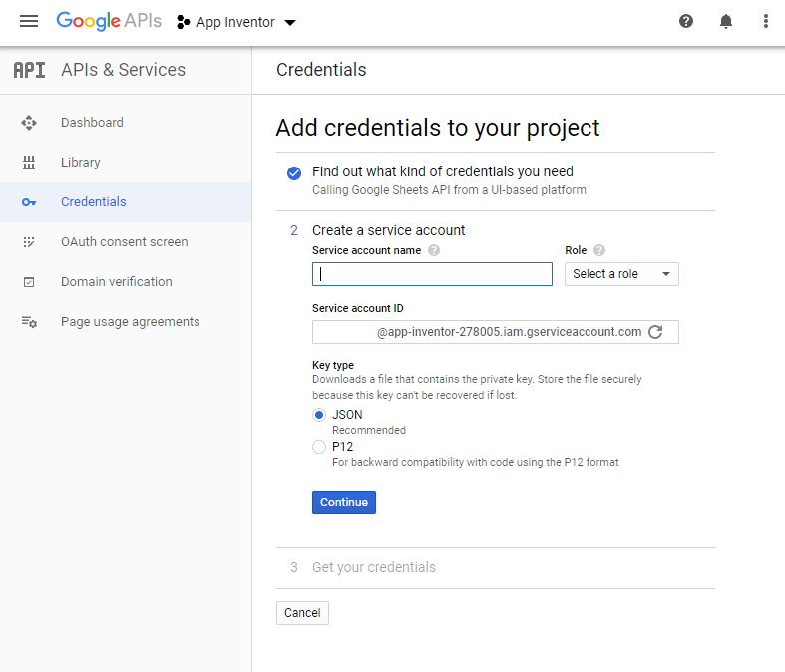
Task: Click the help question mark icon in header
Action: (x=686, y=22)
